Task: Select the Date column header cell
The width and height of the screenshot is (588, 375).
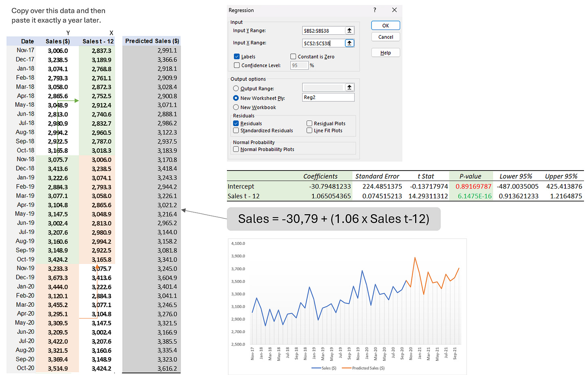Action: (x=21, y=41)
